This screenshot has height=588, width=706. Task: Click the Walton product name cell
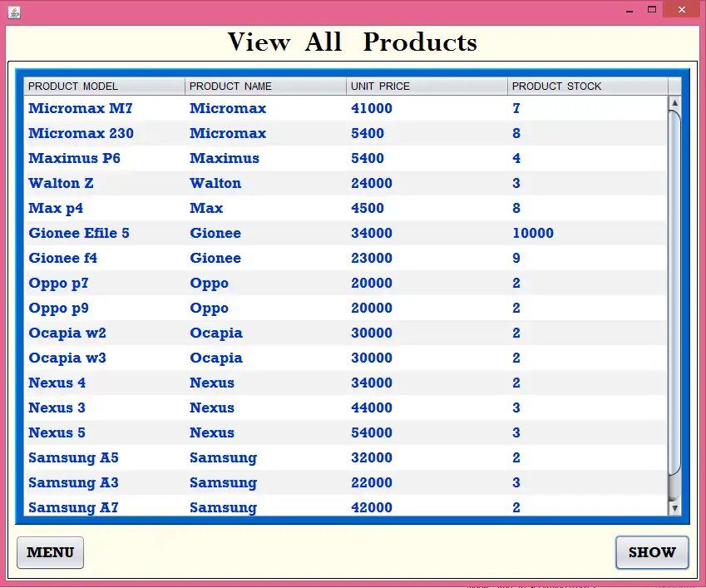click(265, 183)
